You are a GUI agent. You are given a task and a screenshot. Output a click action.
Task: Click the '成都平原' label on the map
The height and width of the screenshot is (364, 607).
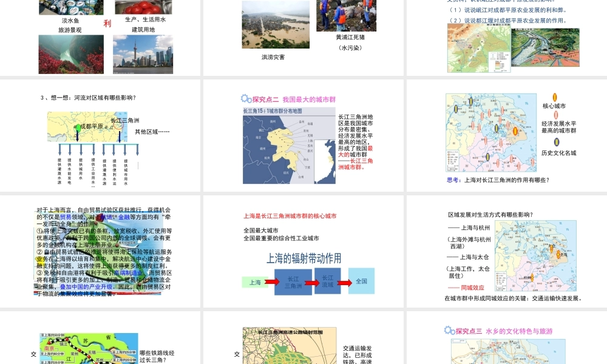[92, 127]
